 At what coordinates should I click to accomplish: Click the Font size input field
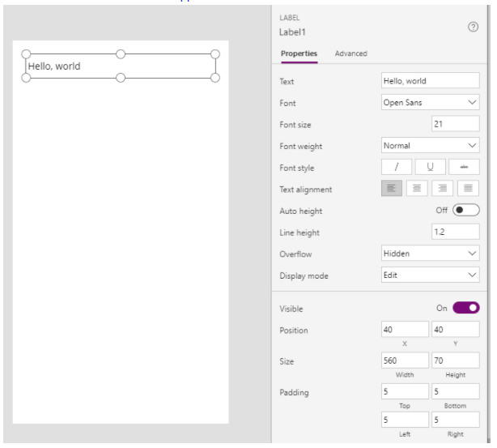pos(456,124)
